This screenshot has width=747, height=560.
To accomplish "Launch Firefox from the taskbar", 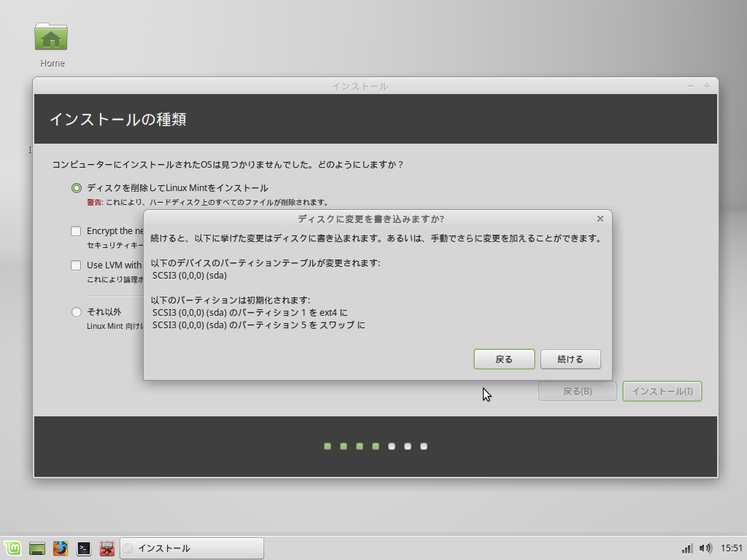I will pos(60,548).
